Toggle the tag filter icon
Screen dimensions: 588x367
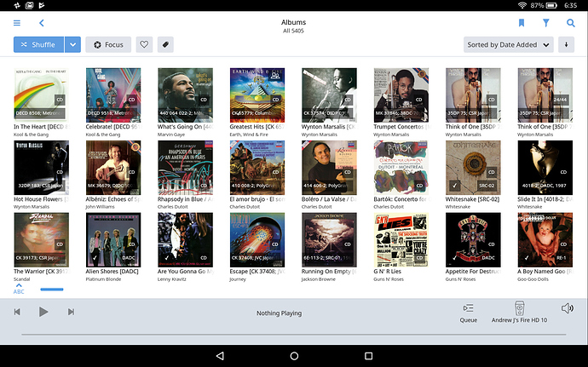click(x=165, y=44)
